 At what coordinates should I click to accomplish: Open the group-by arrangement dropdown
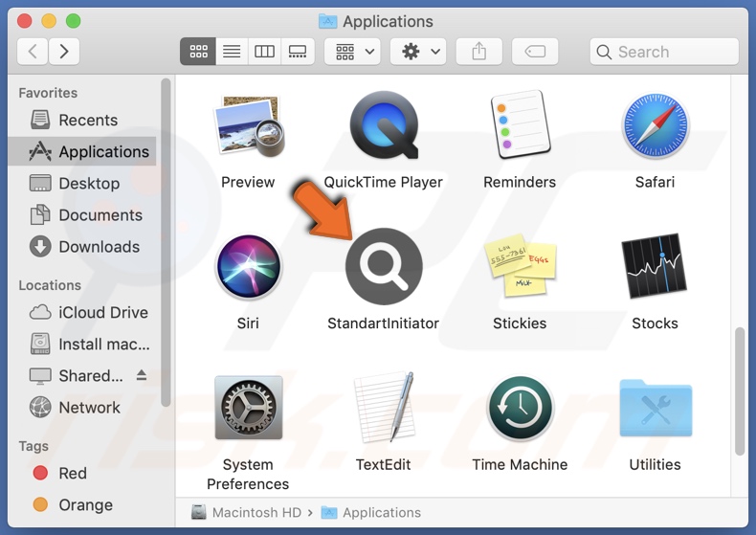(x=352, y=51)
